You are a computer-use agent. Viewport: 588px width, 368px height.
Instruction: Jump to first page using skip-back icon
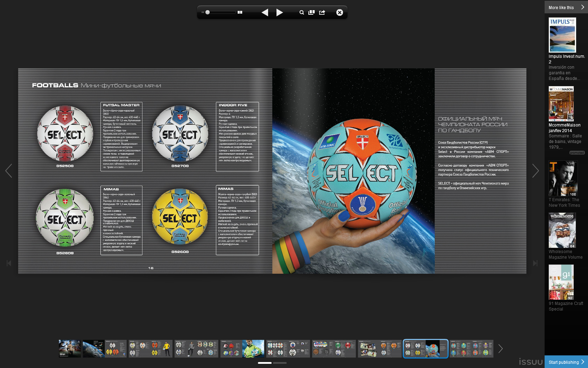[9, 263]
